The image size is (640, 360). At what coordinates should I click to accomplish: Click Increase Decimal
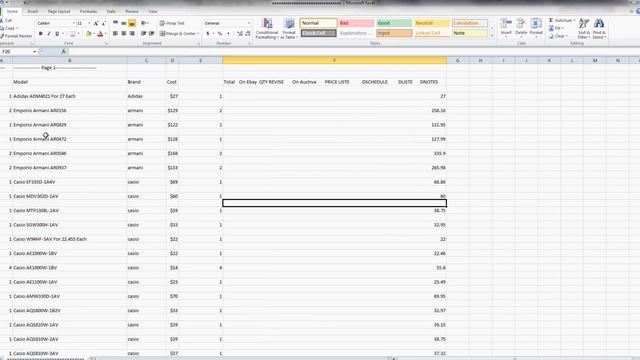pos(240,33)
